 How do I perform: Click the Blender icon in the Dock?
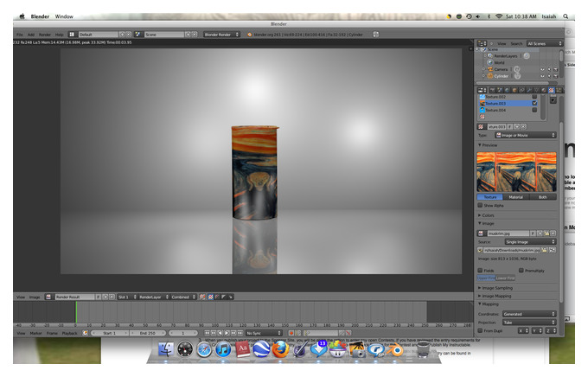tap(394, 349)
